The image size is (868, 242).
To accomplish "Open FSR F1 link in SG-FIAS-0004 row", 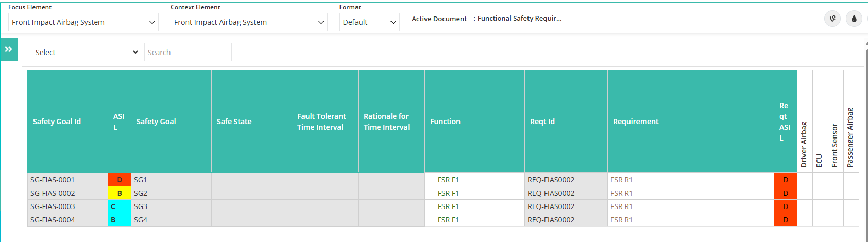I will click(448, 220).
